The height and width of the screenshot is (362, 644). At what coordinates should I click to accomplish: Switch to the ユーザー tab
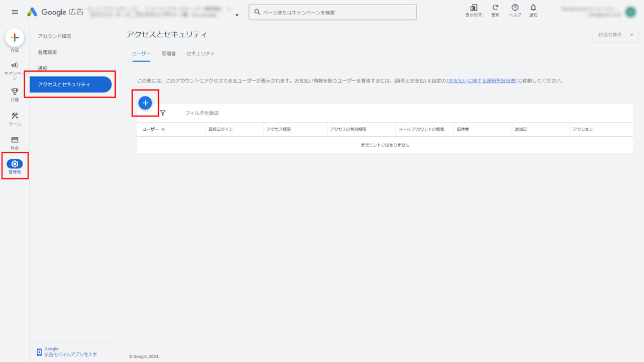coord(141,54)
